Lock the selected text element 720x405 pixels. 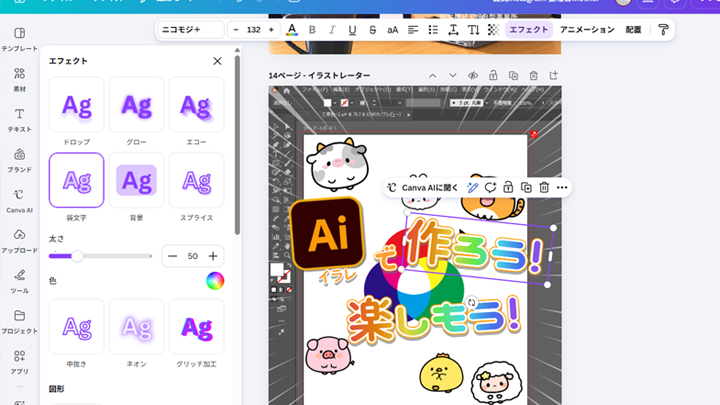[x=508, y=187]
